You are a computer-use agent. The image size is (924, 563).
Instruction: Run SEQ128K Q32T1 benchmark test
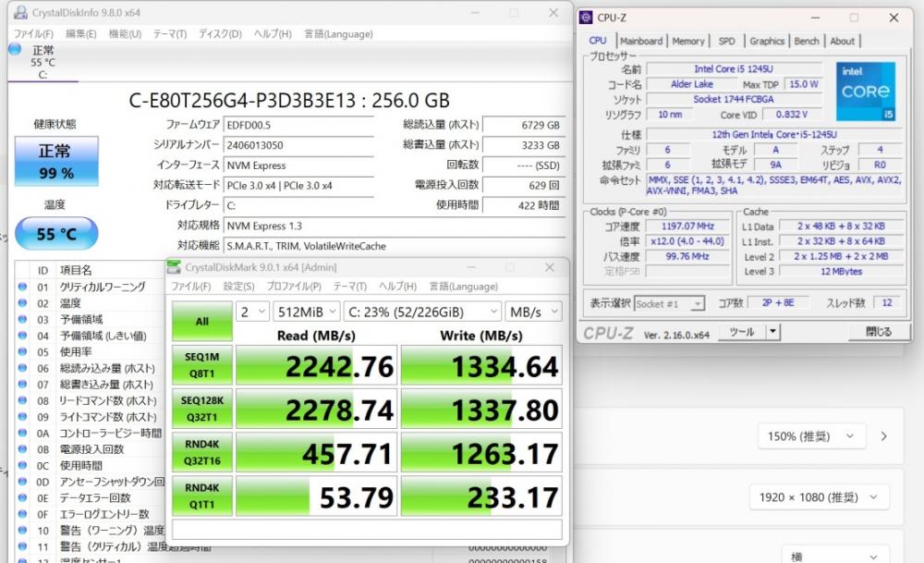(x=202, y=409)
